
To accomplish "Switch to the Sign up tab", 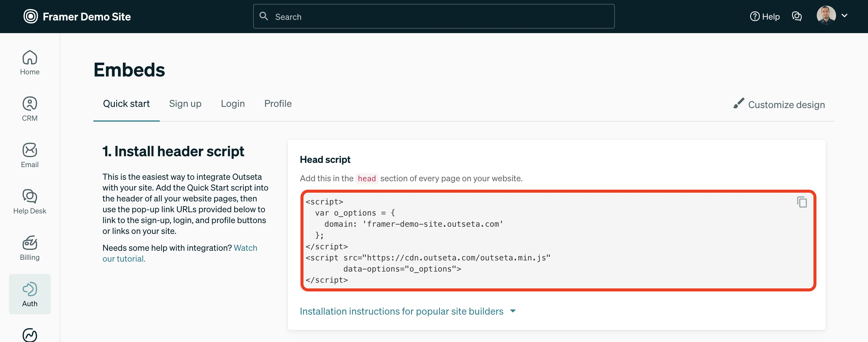I will pos(185,104).
